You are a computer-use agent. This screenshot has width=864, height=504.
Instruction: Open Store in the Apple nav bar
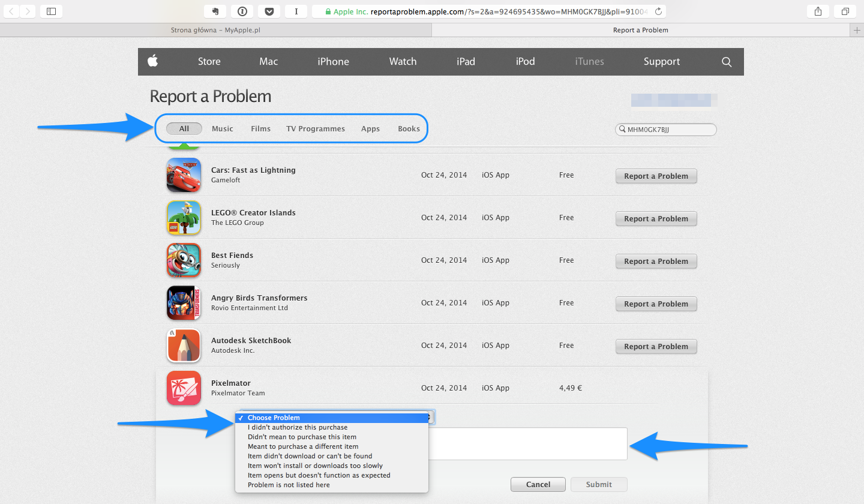pyautogui.click(x=209, y=61)
